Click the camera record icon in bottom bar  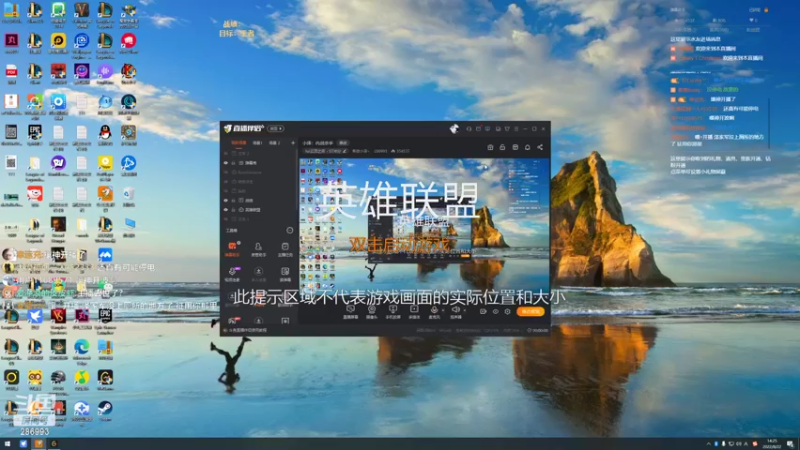click(x=483, y=311)
